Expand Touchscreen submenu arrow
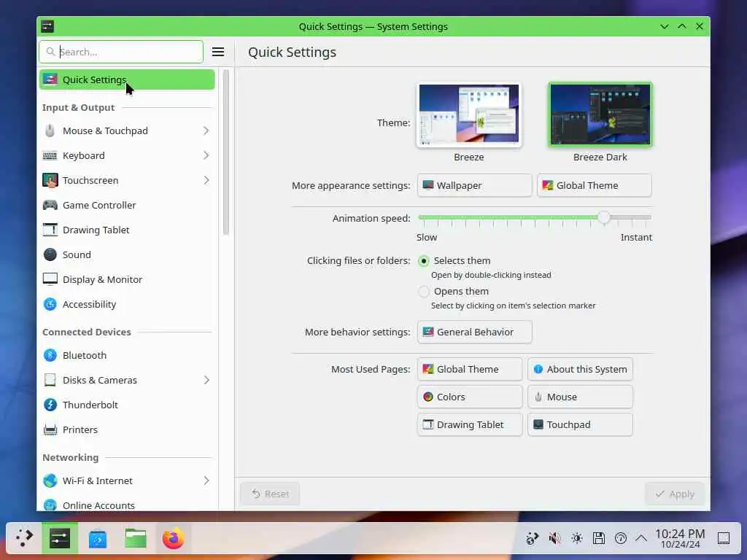 (x=206, y=180)
